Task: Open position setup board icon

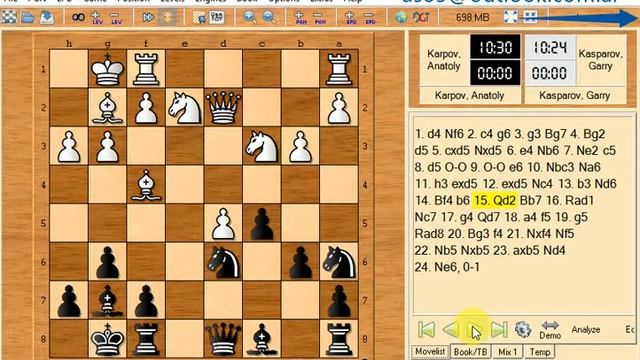Action: [199, 17]
